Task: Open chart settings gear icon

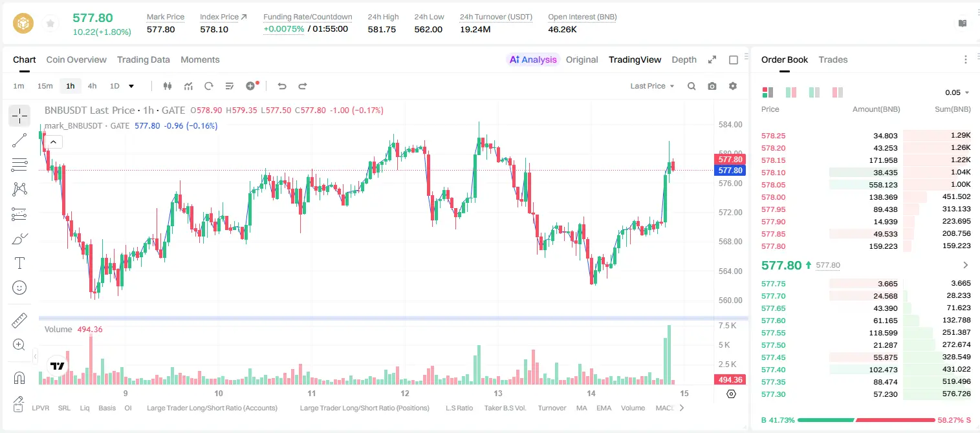Action: [x=733, y=86]
